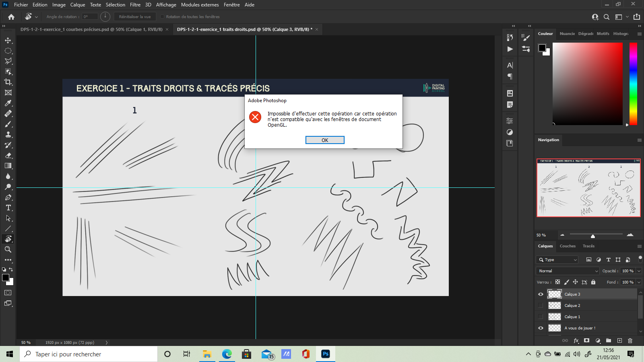Select the Gradient tool

coord(8,166)
